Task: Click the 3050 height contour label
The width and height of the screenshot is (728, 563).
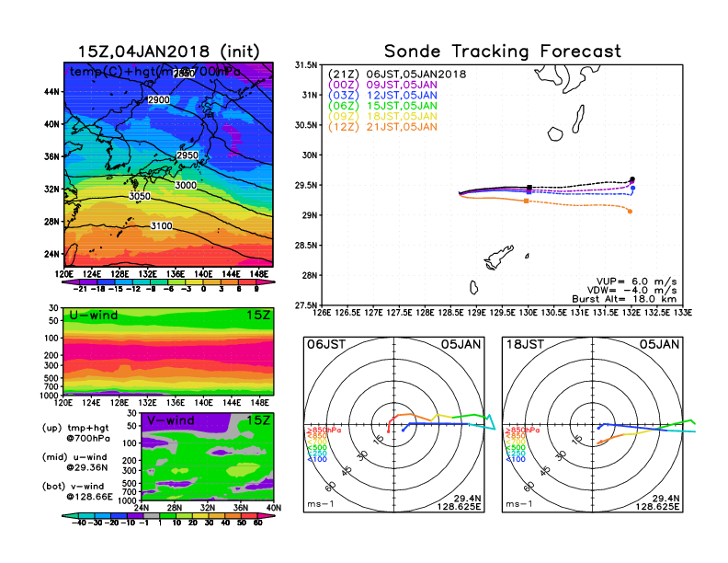Action: (140, 196)
